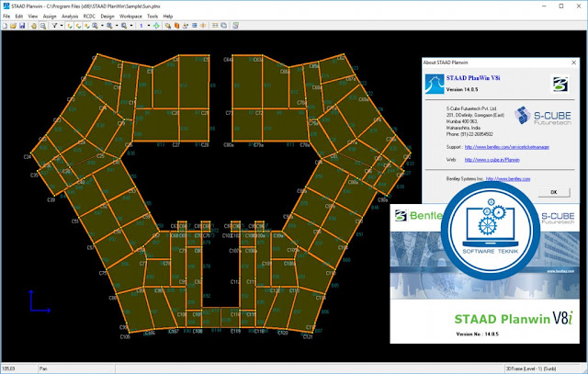This screenshot has width=588, height=374.
Task: Click the gray overlapping squares icon
Action: [224, 26]
